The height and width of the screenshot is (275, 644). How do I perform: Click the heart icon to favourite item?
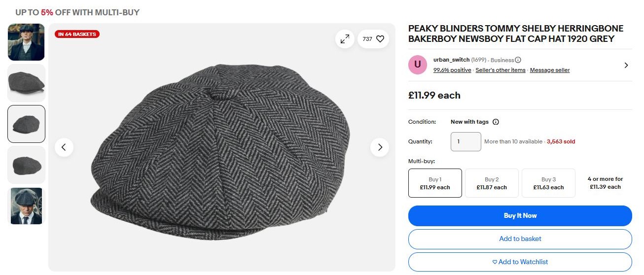[380, 39]
